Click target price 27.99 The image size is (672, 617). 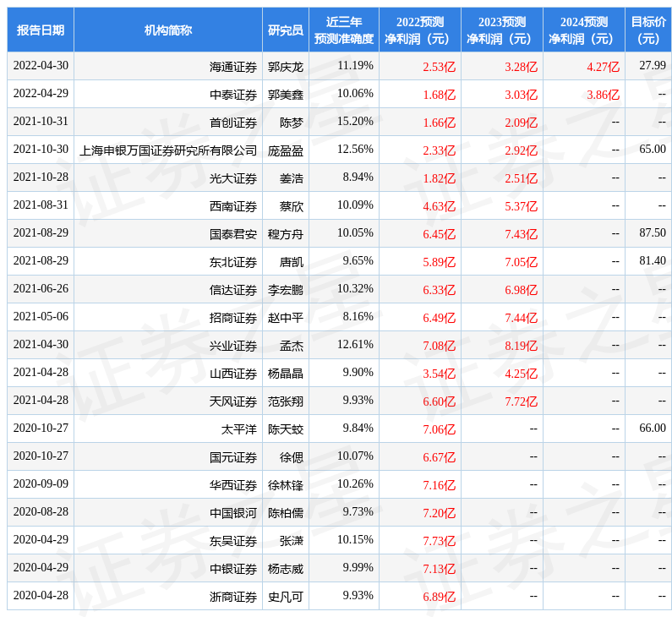click(653, 66)
